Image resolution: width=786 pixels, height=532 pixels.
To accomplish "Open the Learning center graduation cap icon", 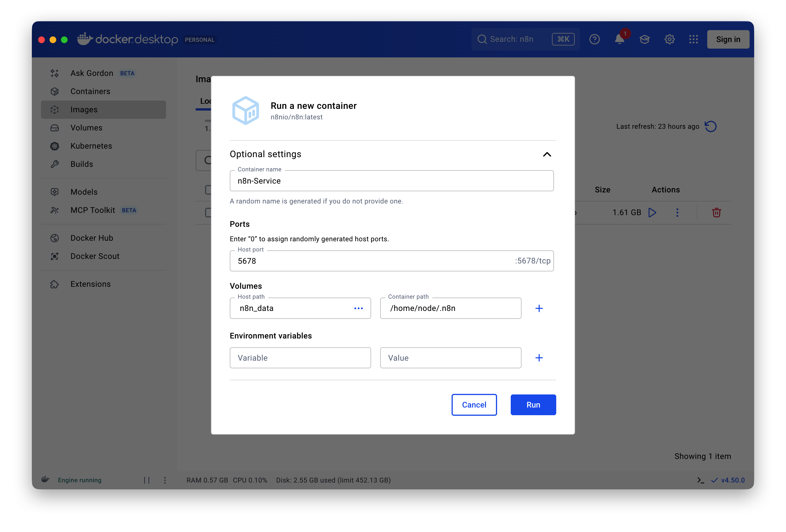I will pos(644,40).
